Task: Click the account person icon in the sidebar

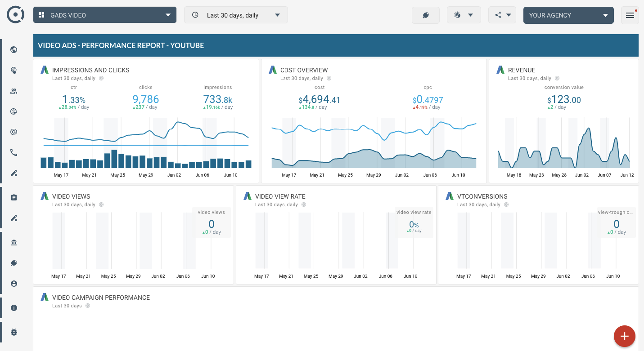Action: (14, 284)
